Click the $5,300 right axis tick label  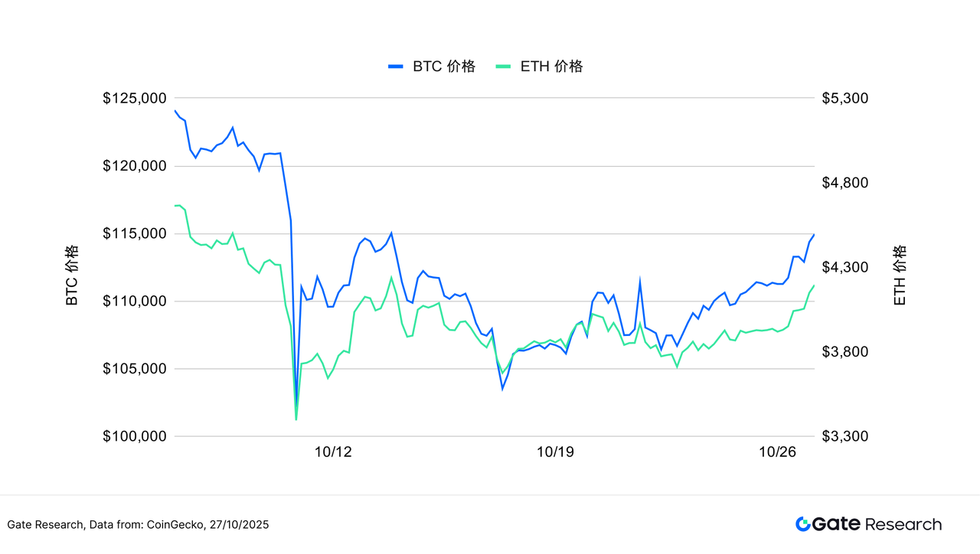[844, 99]
